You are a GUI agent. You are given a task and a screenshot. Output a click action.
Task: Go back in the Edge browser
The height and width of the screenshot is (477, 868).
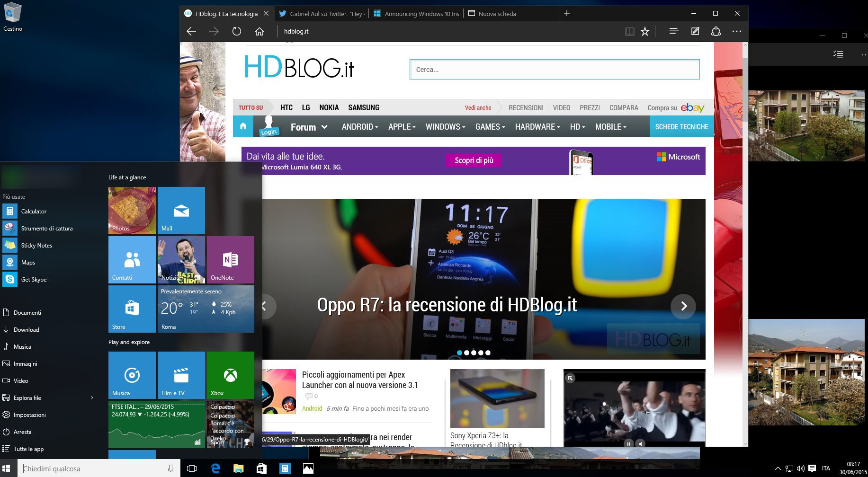click(191, 31)
